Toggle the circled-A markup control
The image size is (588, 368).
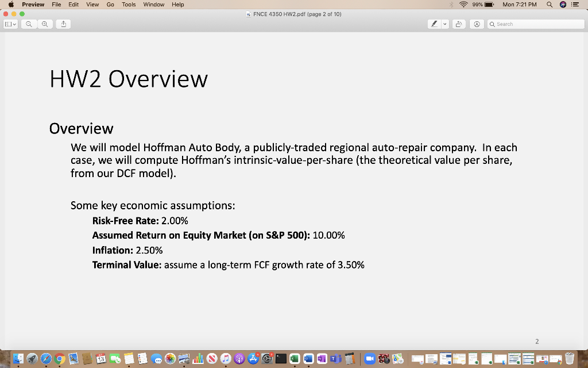pyautogui.click(x=476, y=24)
